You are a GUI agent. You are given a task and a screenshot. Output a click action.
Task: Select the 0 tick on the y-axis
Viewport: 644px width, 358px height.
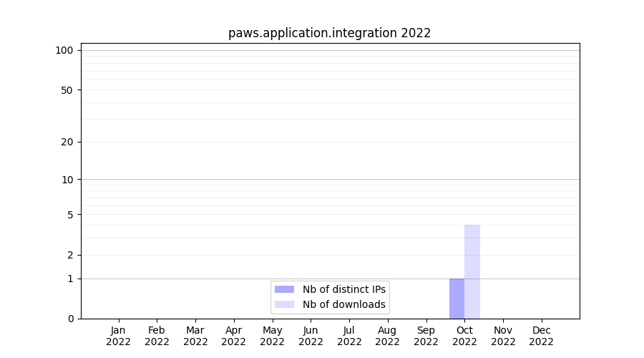pos(69,319)
